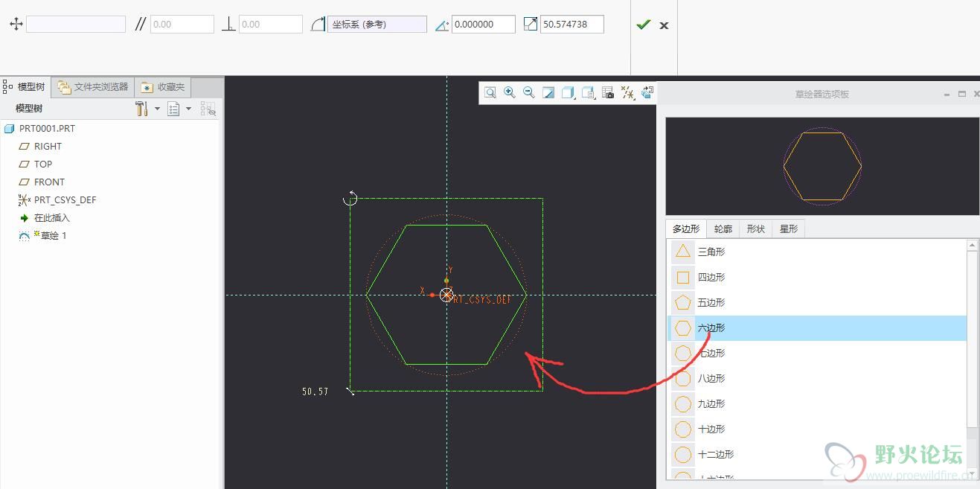Expand the settings hammer dropdown arrow

[157, 109]
